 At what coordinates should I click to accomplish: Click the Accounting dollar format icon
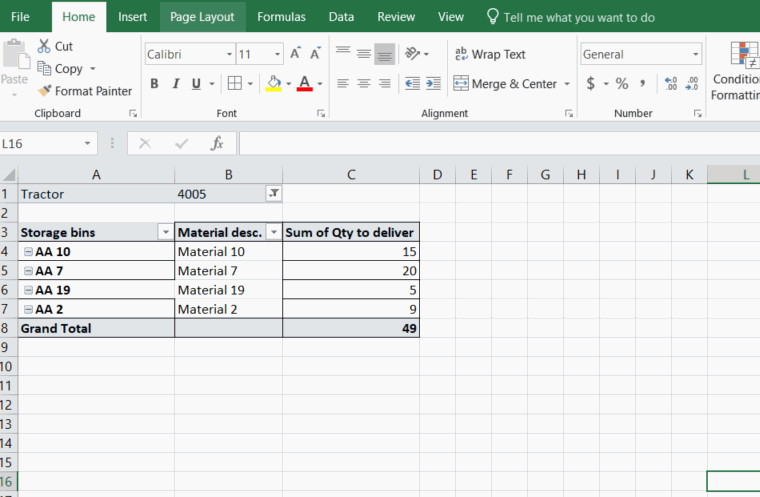[591, 84]
